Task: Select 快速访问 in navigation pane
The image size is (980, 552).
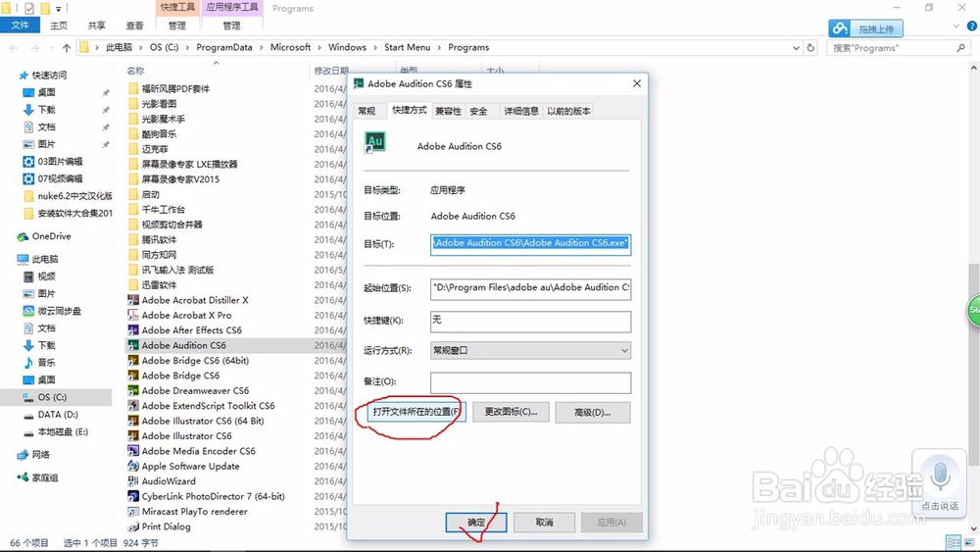Action: coord(49,75)
